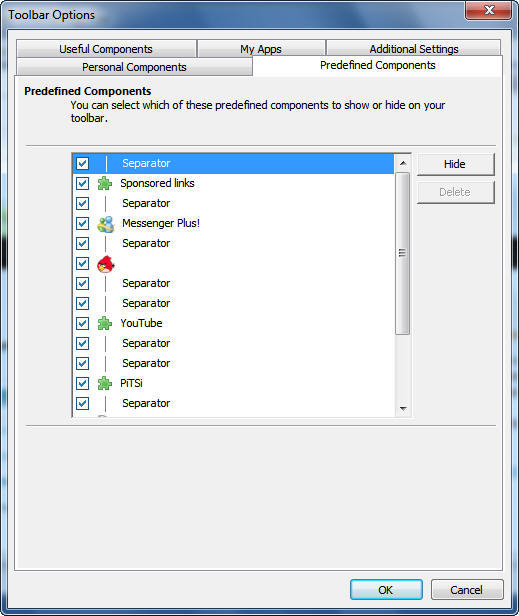Viewport: 519px width, 616px height.
Task: Select the YouTube row text
Action: 141,323
